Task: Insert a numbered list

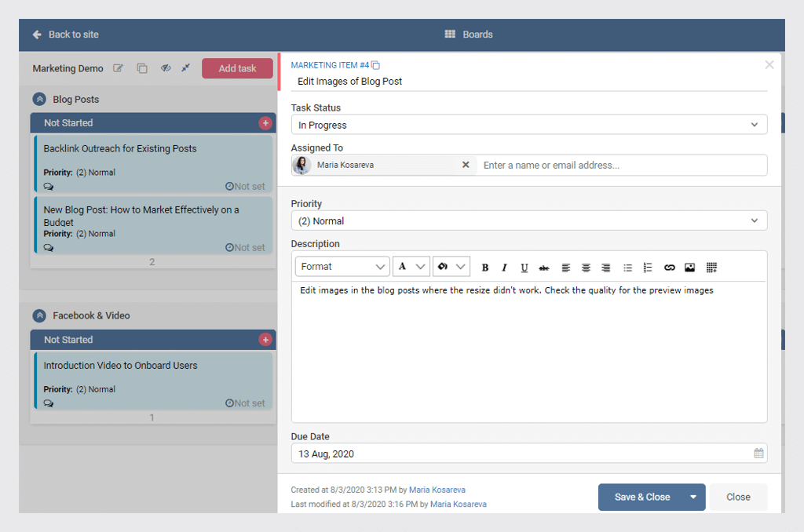Action: tap(648, 267)
